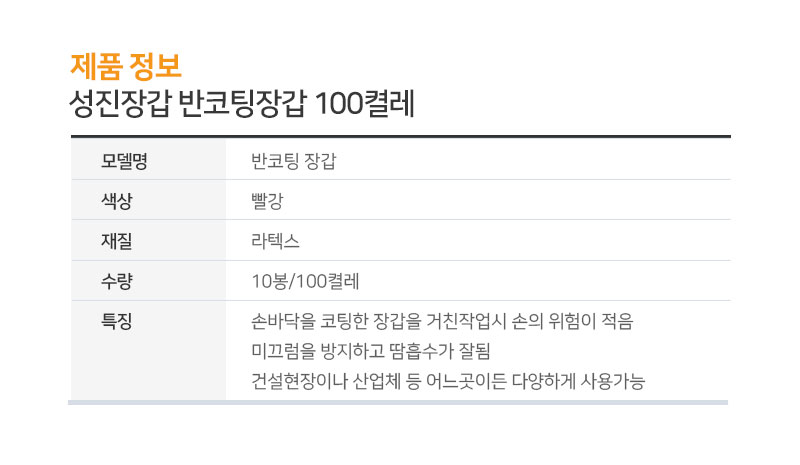Click the line starting with 손바닥을 코팅한
The height and width of the screenshot is (465, 800).
(442, 321)
